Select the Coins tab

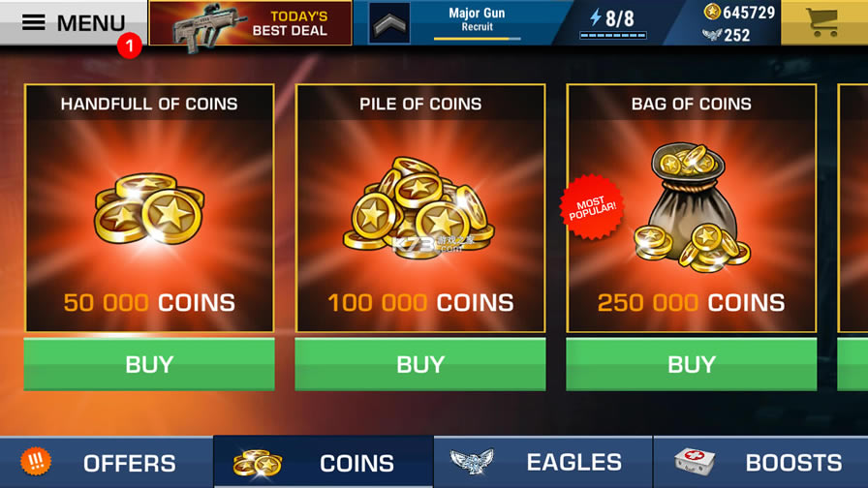coord(324,463)
